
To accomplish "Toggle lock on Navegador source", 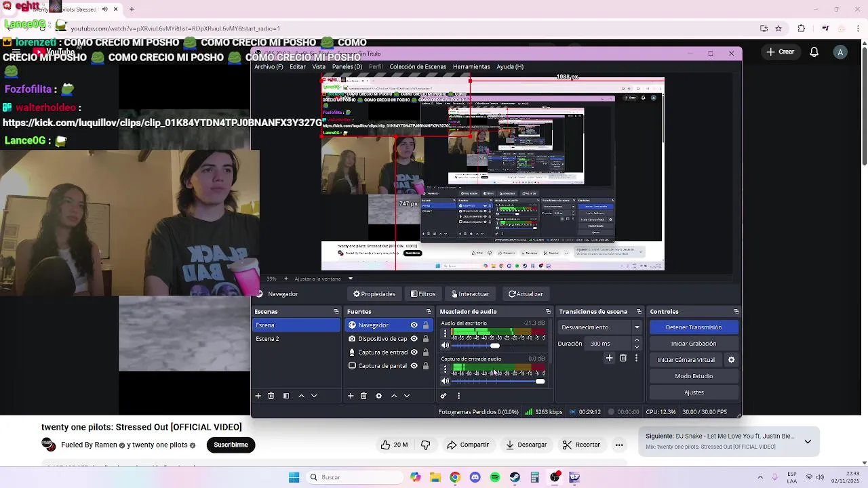I will click(426, 325).
